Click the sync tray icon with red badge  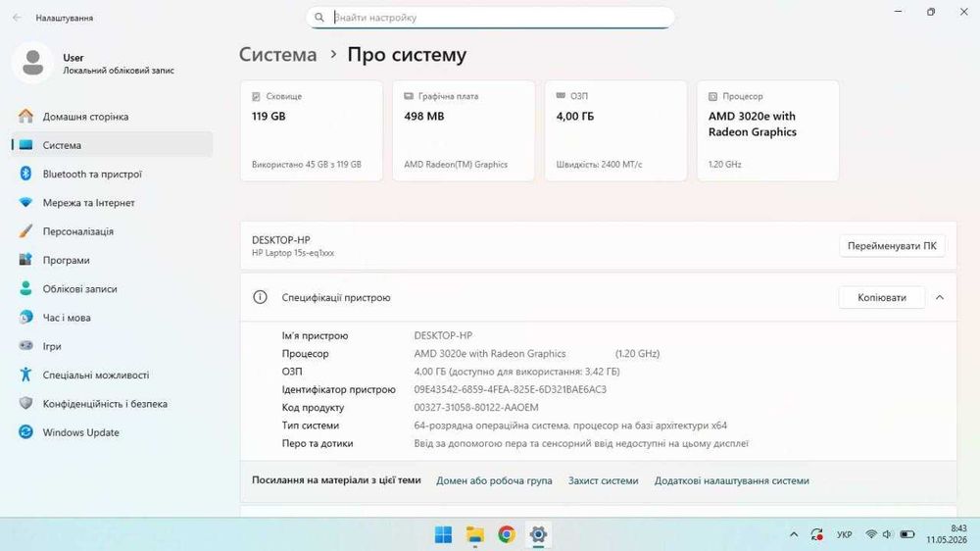817,534
